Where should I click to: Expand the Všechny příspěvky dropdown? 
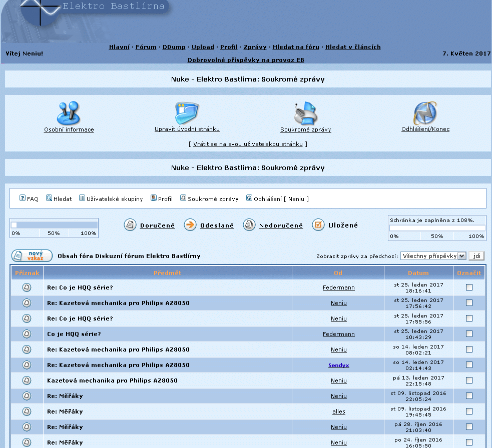tap(433, 255)
